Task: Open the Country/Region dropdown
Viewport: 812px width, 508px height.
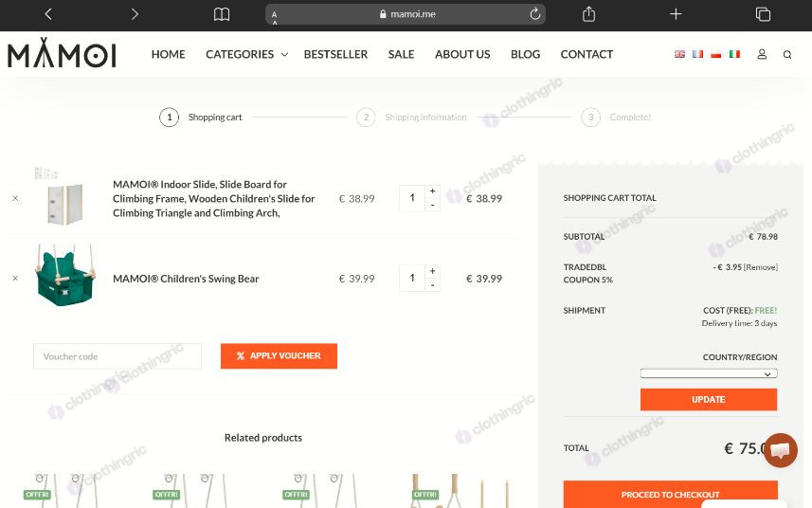Action: coord(709,373)
